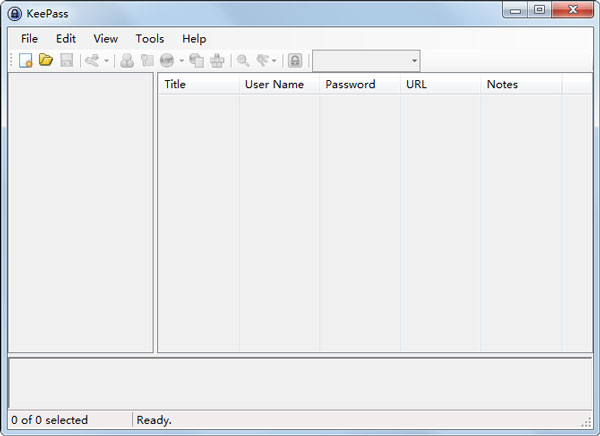Open the File menu
600x436 pixels.
click(29, 39)
